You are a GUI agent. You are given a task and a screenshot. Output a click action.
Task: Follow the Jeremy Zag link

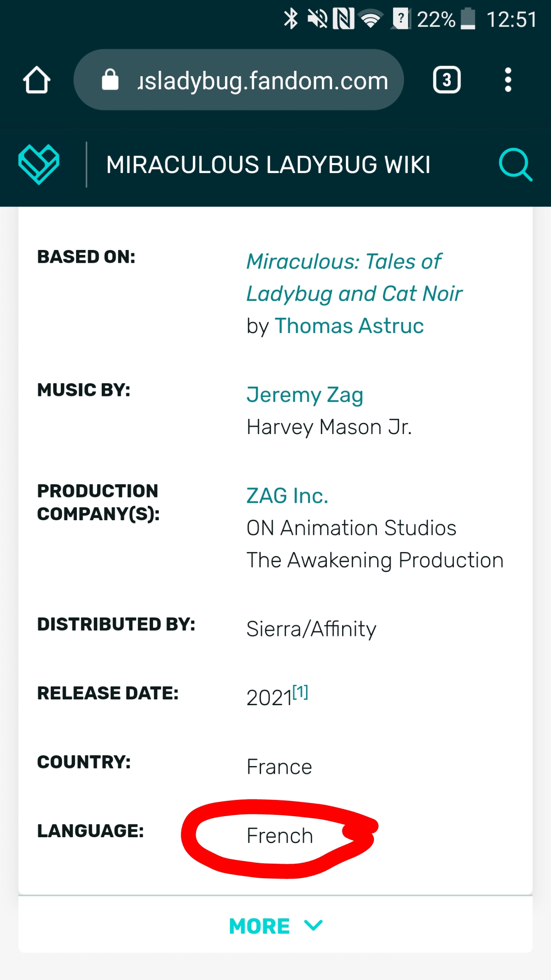click(304, 394)
